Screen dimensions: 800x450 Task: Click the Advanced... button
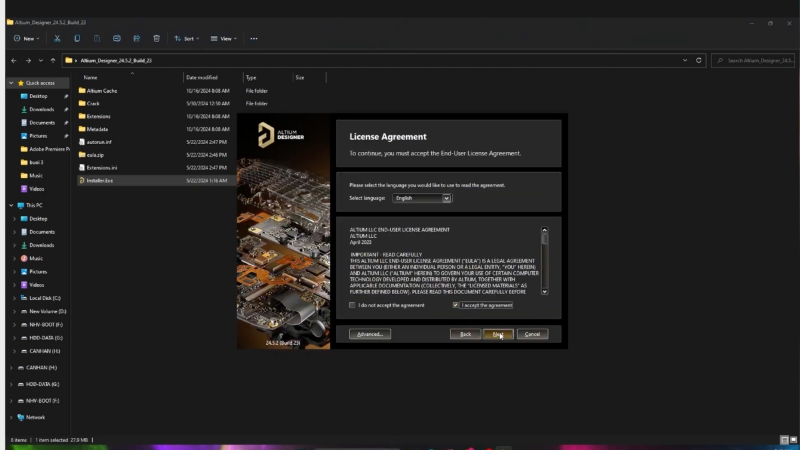pos(370,334)
